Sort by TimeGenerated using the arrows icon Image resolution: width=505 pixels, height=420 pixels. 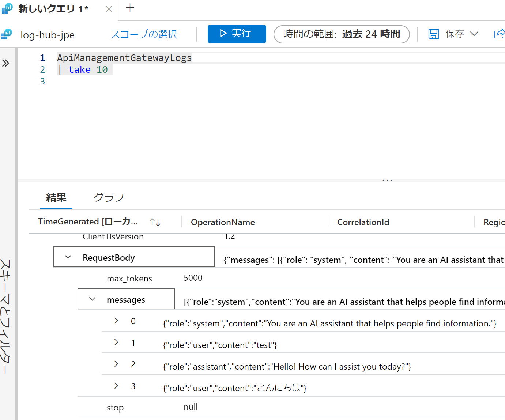click(x=155, y=222)
